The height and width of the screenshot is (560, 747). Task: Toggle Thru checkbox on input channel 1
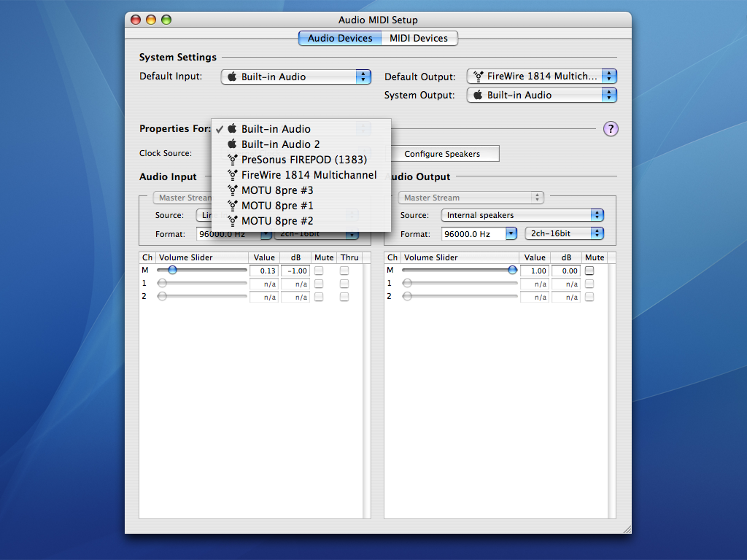[x=344, y=284]
